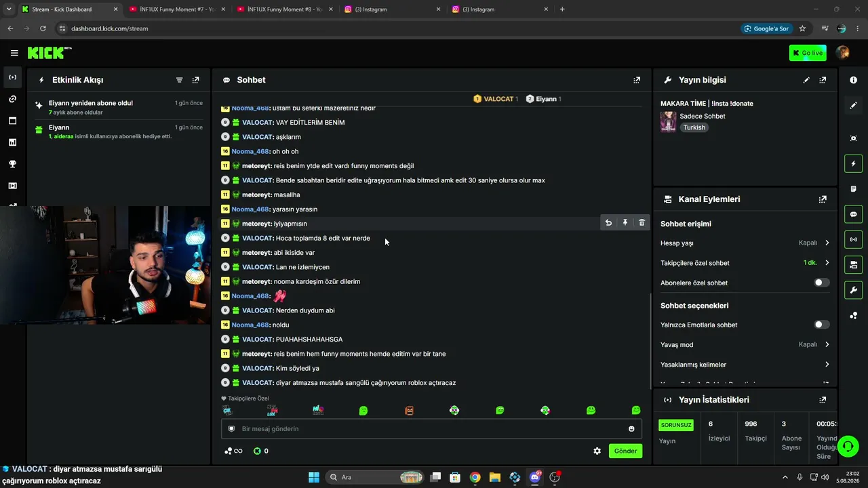Reload the page with the refresh icon
Image resolution: width=868 pixels, height=488 pixels.
43,28
